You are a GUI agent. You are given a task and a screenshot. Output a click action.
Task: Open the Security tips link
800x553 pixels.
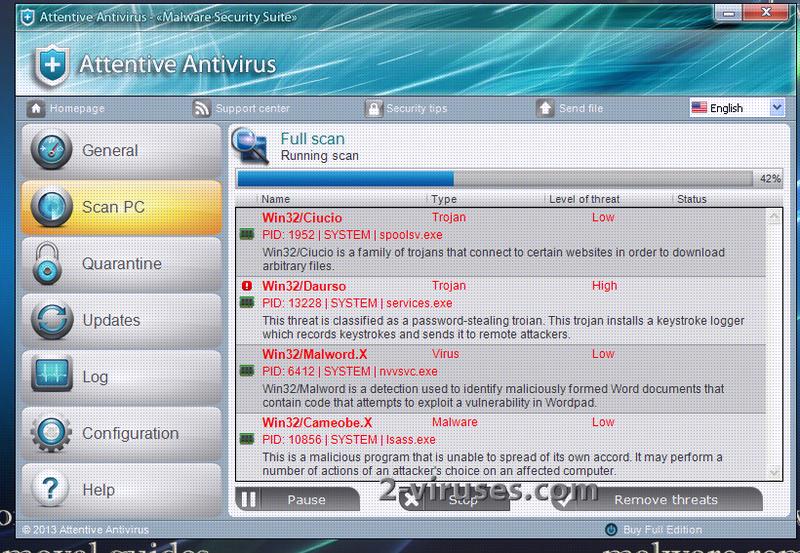(x=416, y=108)
